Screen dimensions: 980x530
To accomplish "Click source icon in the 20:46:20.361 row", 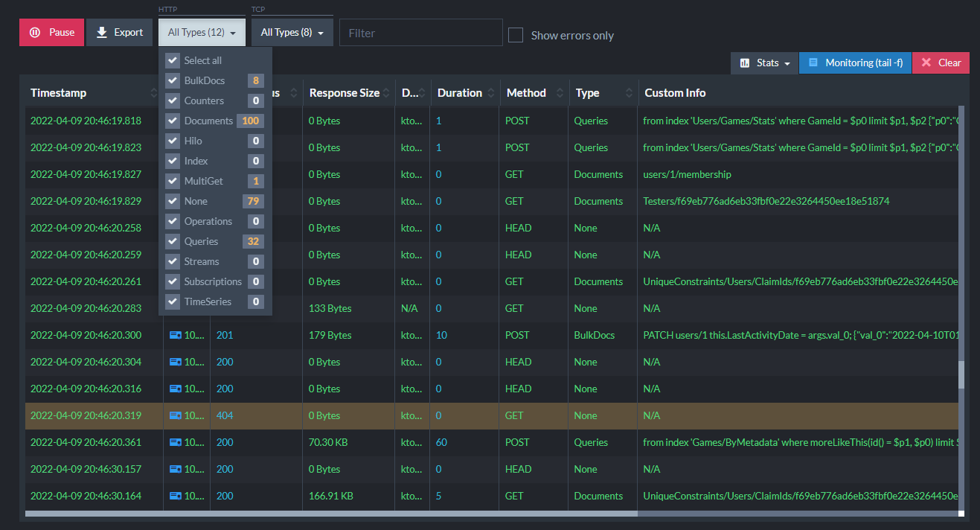I will coord(176,442).
